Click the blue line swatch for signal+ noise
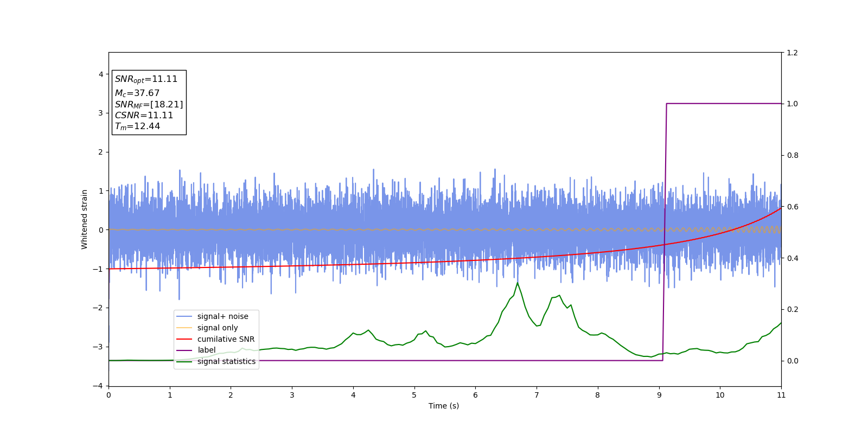This screenshot has width=868, height=434. (x=184, y=316)
